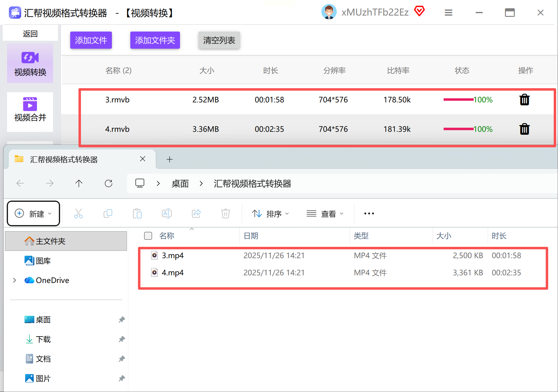Image resolution: width=558 pixels, height=392 pixels.
Task: Select 主文件夹 in navigation pane
Action: pos(51,241)
